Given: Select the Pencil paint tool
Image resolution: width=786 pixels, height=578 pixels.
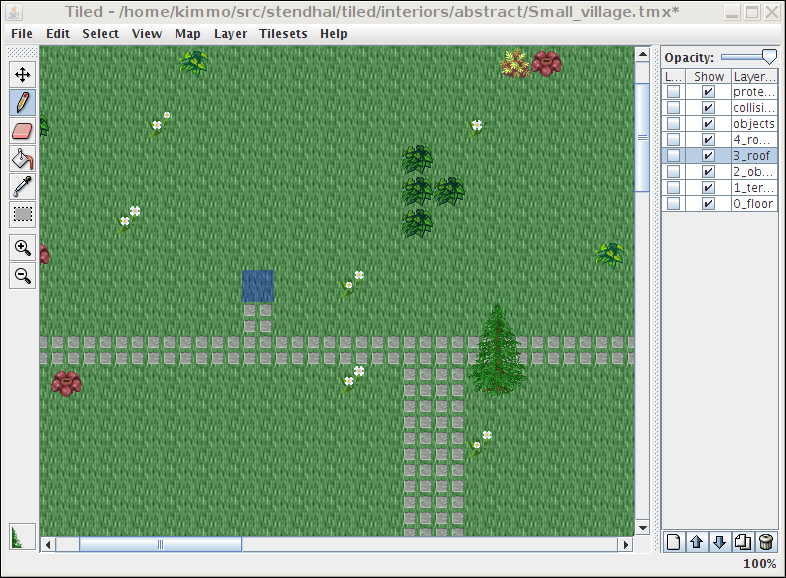Looking at the screenshot, I should pyautogui.click(x=22, y=102).
